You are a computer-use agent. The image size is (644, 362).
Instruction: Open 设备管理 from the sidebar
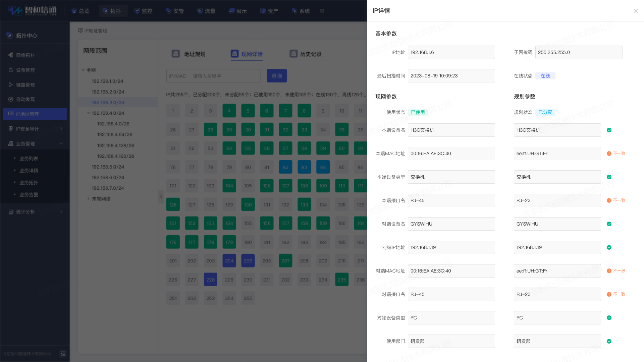tap(25, 70)
